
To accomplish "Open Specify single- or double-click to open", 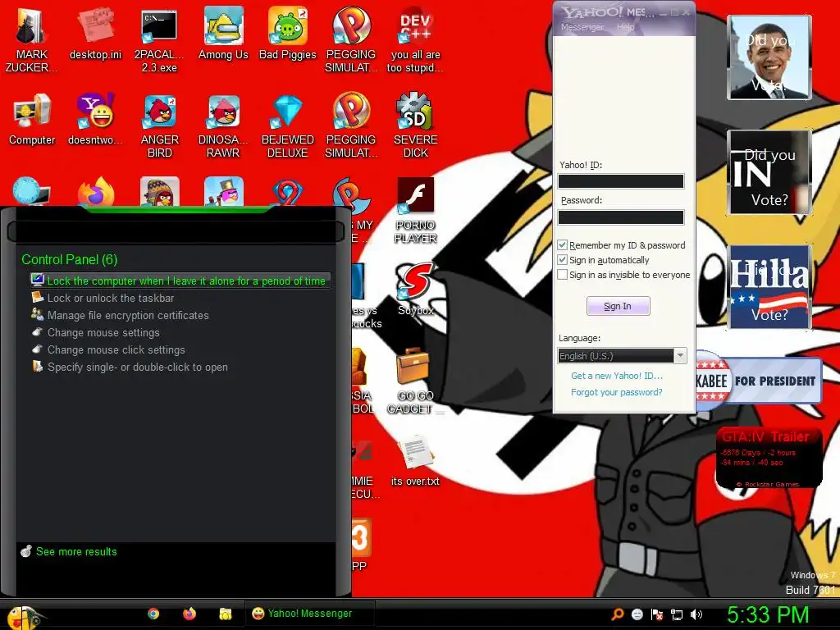I will coord(137,367).
